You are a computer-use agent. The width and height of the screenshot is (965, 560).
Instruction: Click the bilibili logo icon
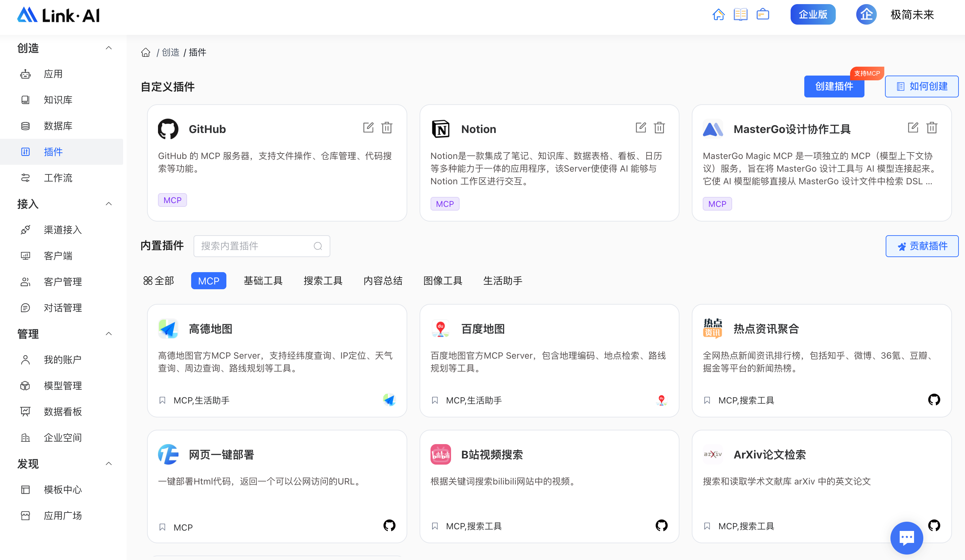[440, 454]
